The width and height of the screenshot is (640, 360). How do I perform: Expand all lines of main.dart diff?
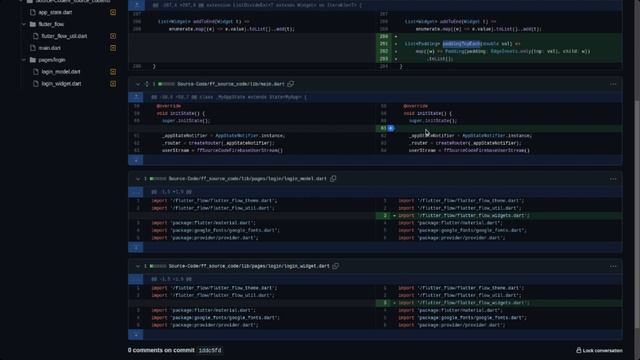(x=147, y=84)
